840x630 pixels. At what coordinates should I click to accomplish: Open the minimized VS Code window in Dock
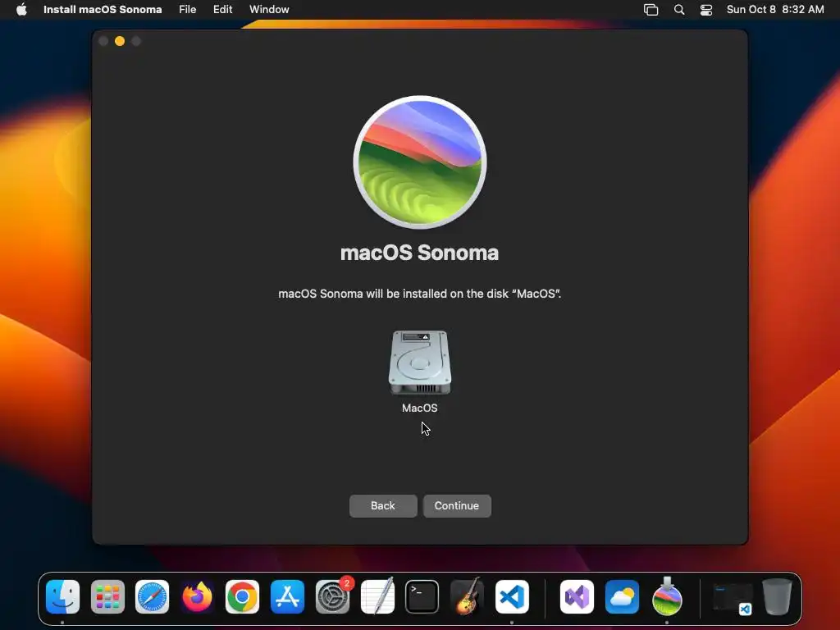click(733, 599)
